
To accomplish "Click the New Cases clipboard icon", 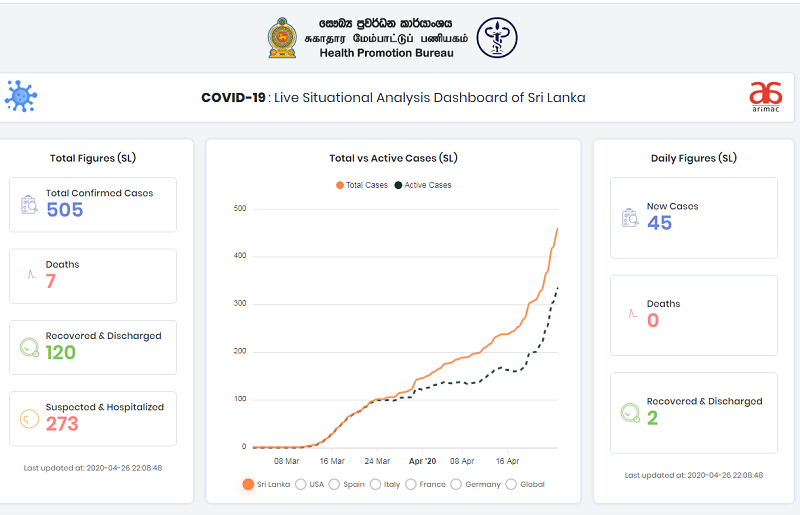I will click(630, 217).
